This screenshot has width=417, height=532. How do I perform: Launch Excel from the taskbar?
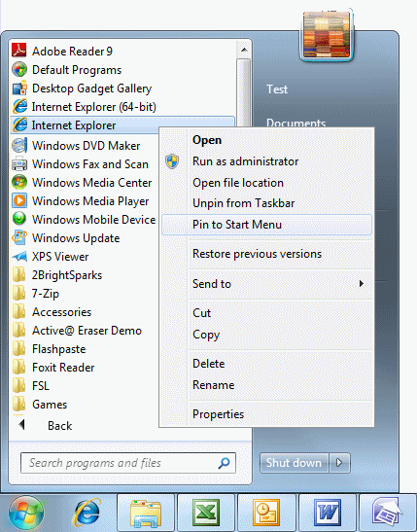click(206, 513)
